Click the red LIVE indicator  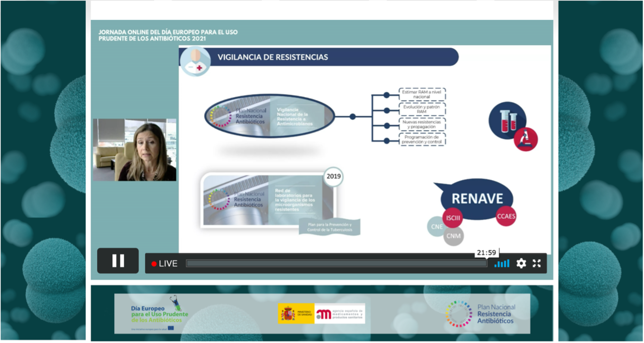(x=164, y=264)
